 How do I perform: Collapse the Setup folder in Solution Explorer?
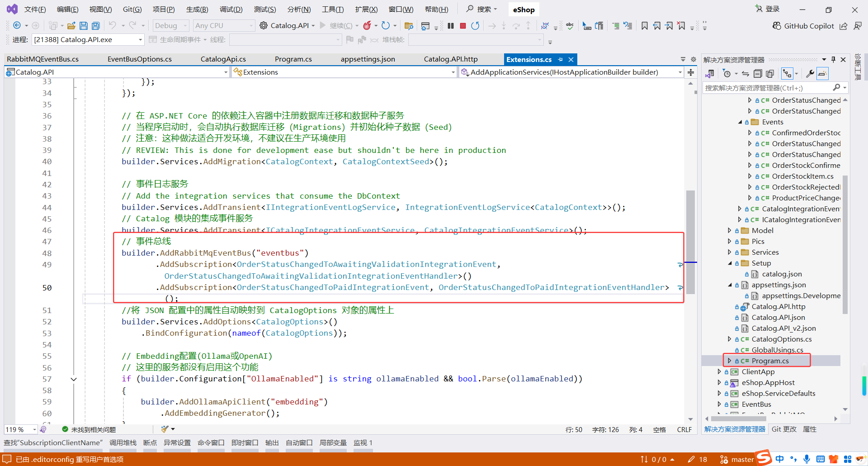[x=729, y=263]
